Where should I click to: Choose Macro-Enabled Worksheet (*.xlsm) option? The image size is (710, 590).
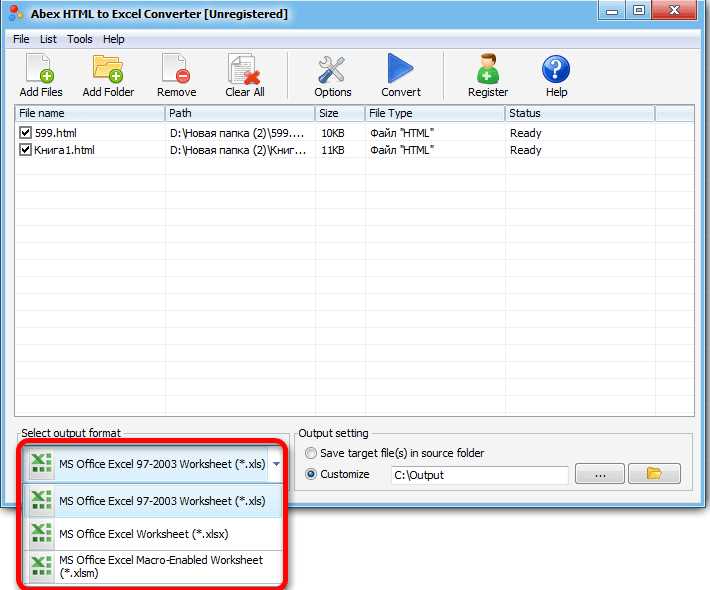[x=154, y=567]
